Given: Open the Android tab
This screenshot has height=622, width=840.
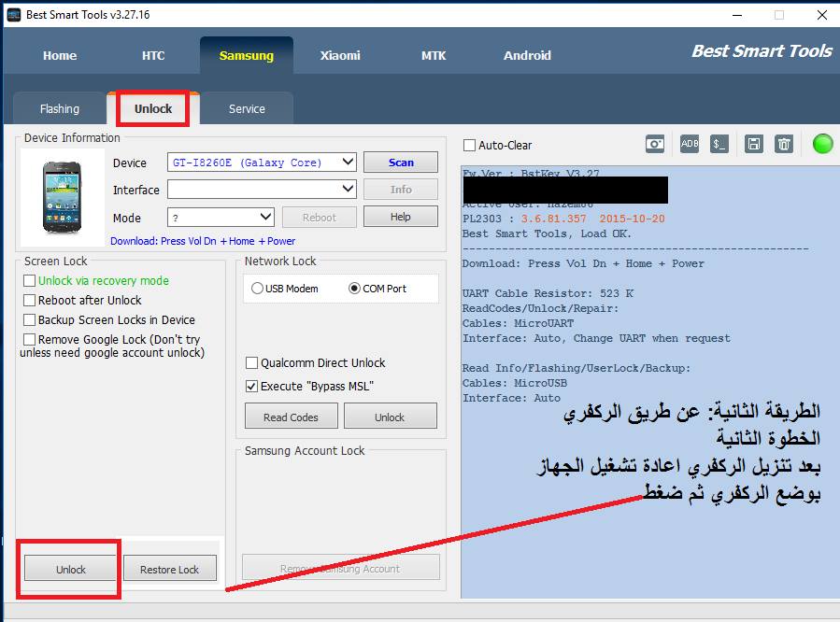Looking at the screenshot, I should coord(527,55).
